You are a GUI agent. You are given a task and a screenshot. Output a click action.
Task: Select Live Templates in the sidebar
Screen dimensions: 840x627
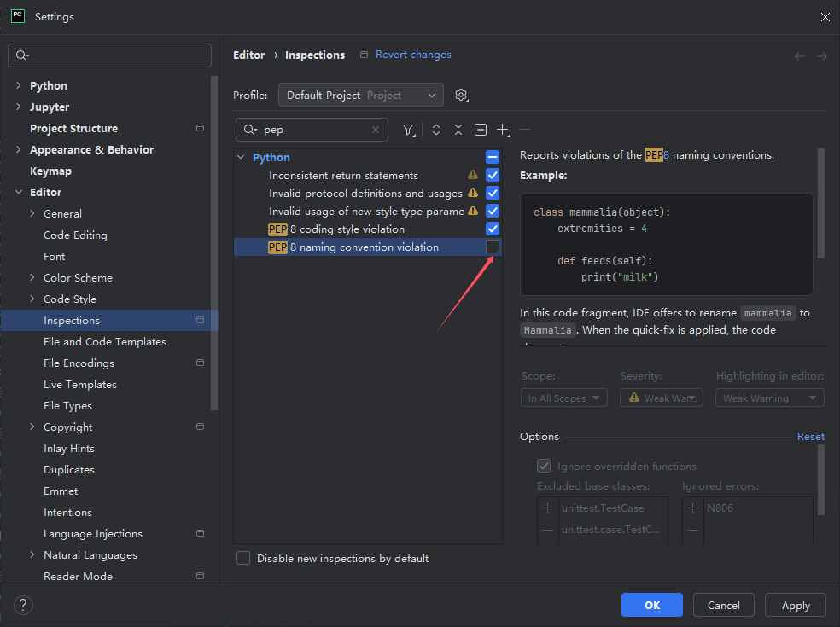(x=80, y=385)
